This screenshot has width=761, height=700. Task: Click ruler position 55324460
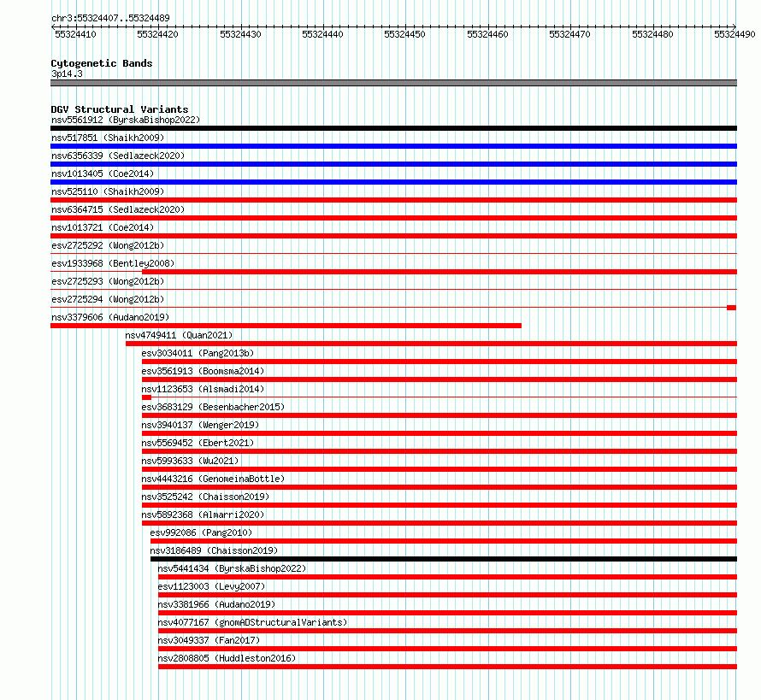tap(487, 34)
